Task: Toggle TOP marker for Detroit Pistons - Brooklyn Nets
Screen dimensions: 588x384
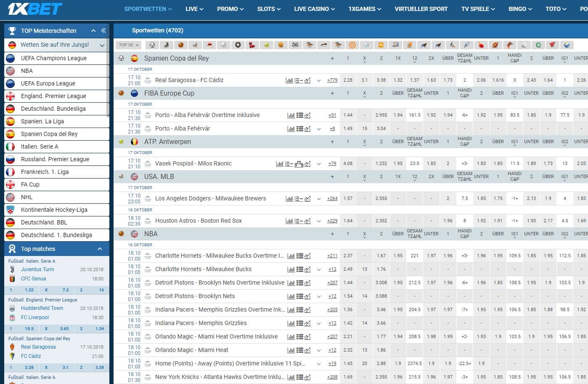Action: [x=148, y=296]
